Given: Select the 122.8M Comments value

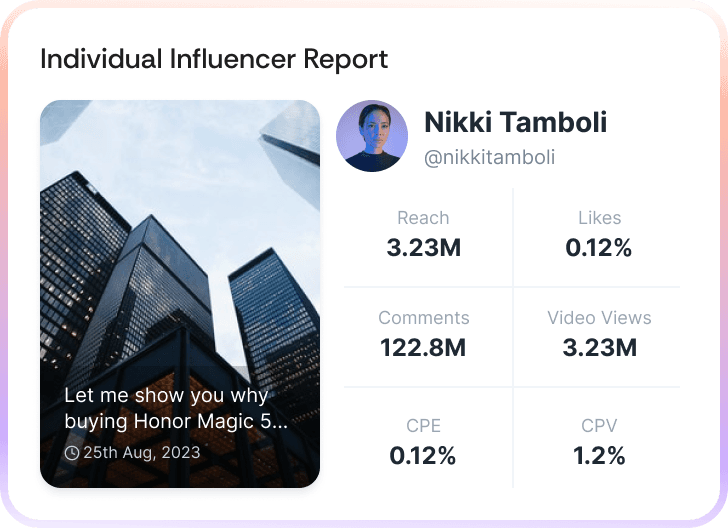Looking at the screenshot, I should [423, 348].
